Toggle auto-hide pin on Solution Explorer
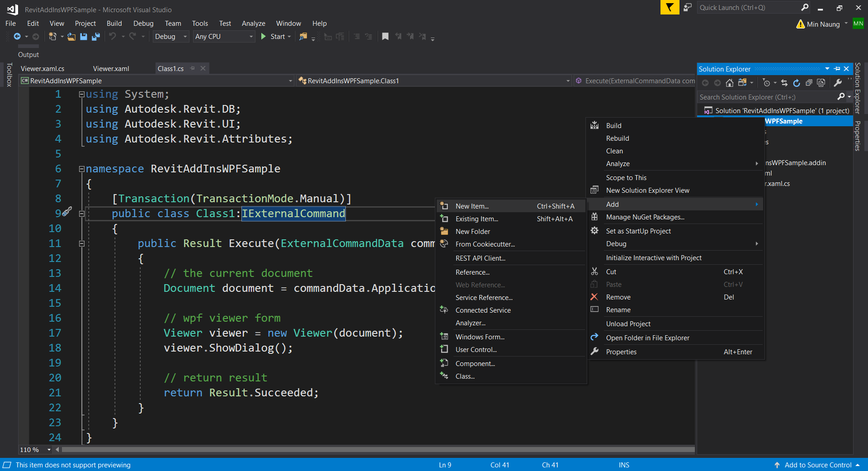868x471 pixels. click(x=837, y=69)
